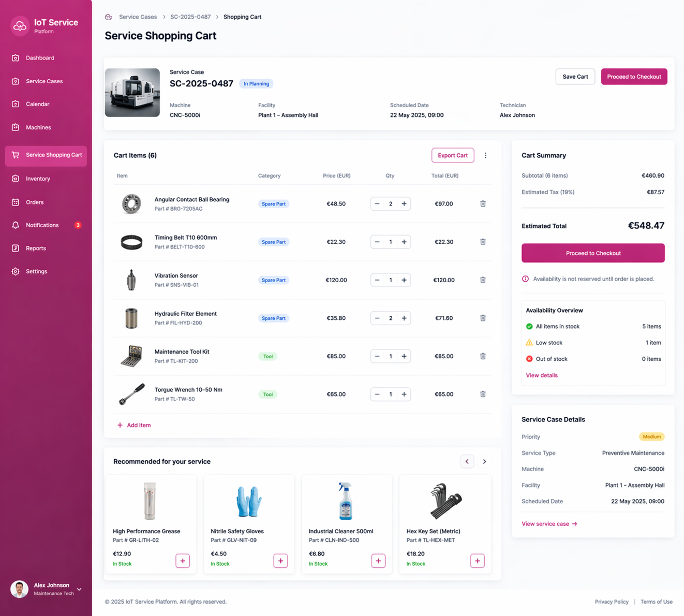Add Industrial Cleaner 500ml to cart
Image resolution: width=684 pixels, height=616 pixels.
pyautogui.click(x=378, y=561)
